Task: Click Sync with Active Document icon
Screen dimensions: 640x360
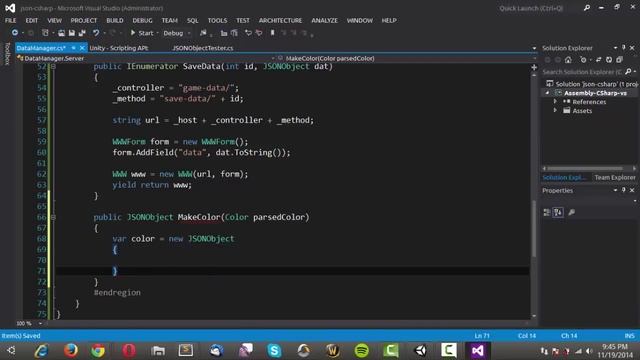Action: [x=598, y=60]
